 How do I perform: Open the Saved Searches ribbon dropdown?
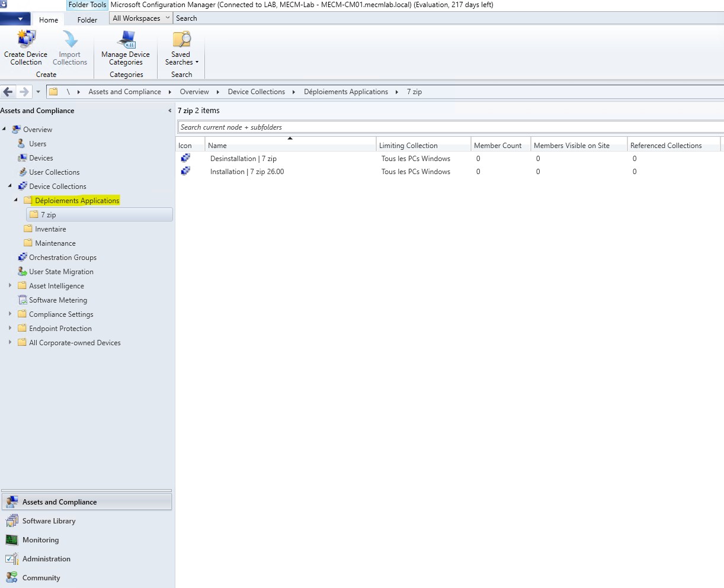pyautogui.click(x=181, y=47)
